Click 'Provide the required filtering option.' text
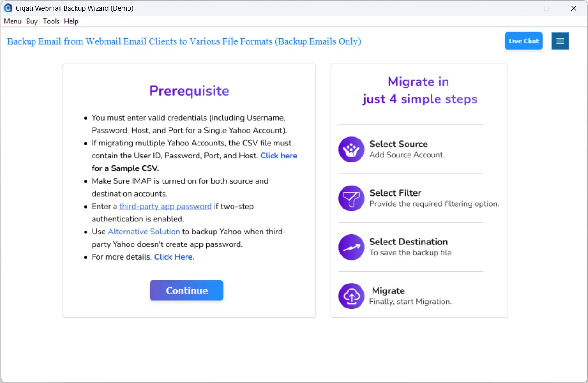 pos(434,204)
